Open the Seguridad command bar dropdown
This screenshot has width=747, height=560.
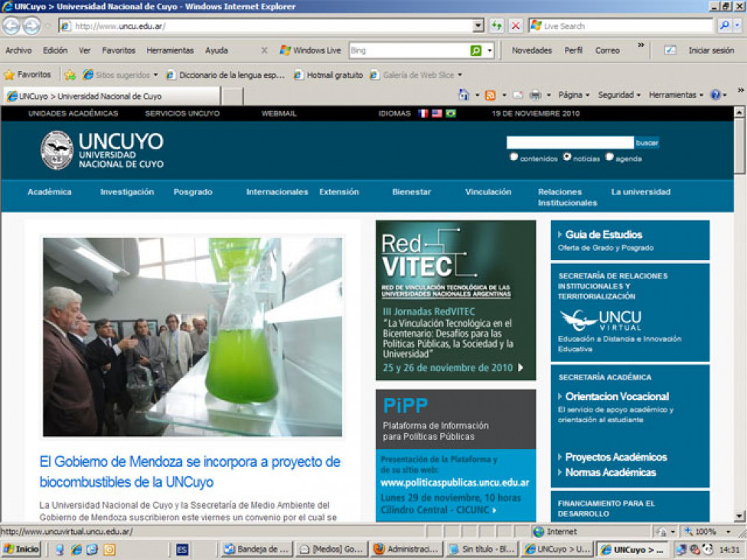tap(619, 95)
